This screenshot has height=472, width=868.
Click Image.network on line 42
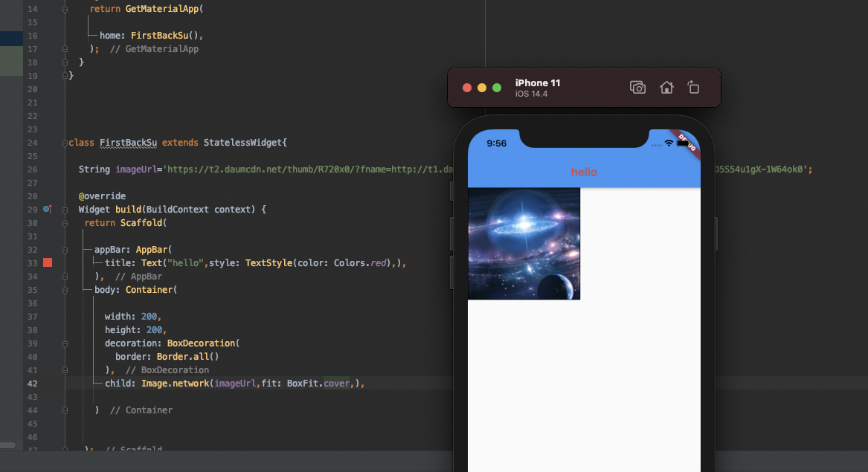coord(176,383)
